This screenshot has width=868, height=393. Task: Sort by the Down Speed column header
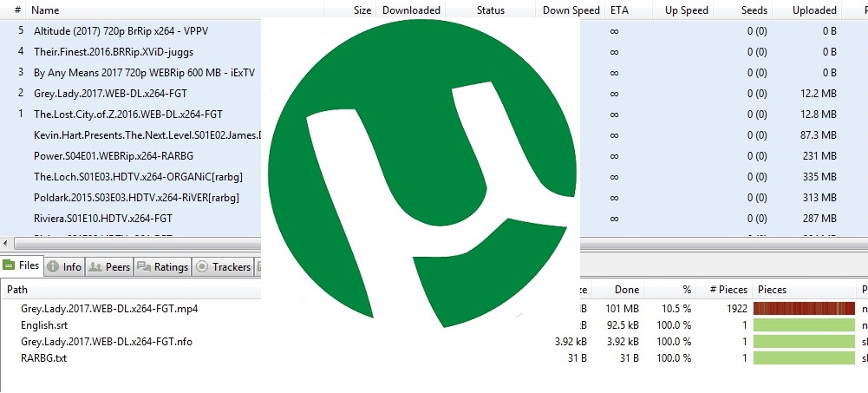[x=571, y=10]
